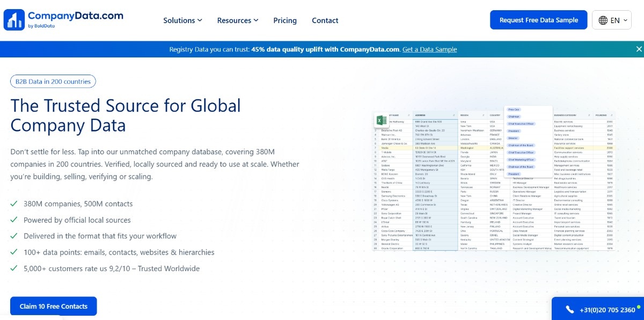Follow the Get a Data Sample link
This screenshot has height=320, width=644.
point(429,49)
